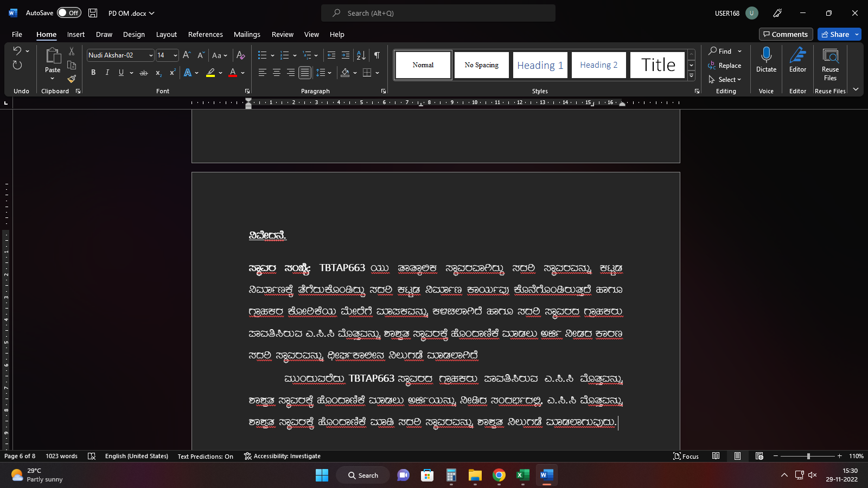Click the Paste clipboard icon
Viewport: 868px width, 488px height.
[x=53, y=55]
